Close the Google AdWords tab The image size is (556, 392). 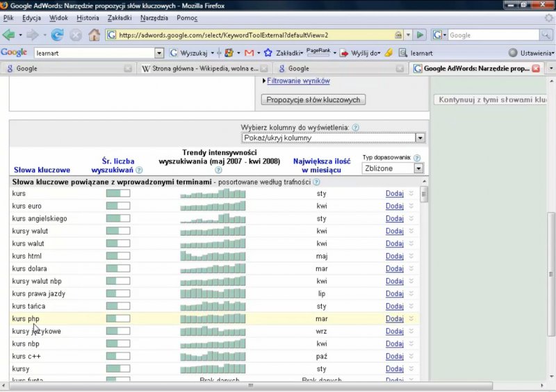[535, 69]
